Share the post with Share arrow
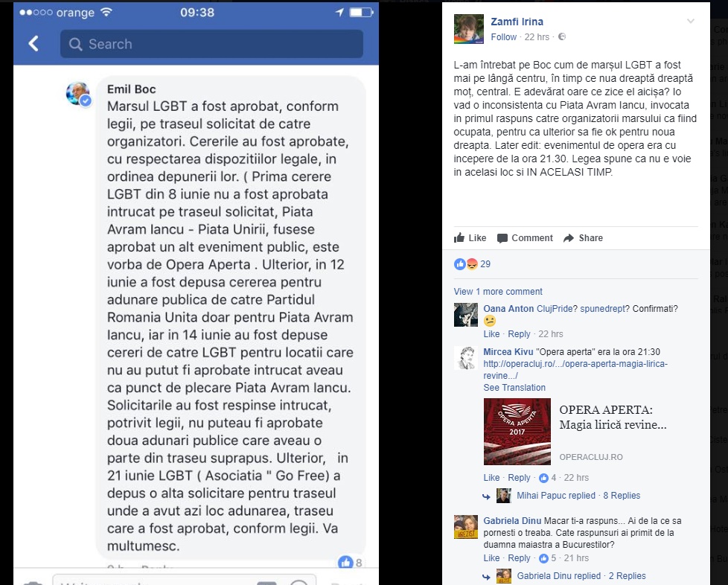Screen dimensions: 728x585 click(x=583, y=237)
